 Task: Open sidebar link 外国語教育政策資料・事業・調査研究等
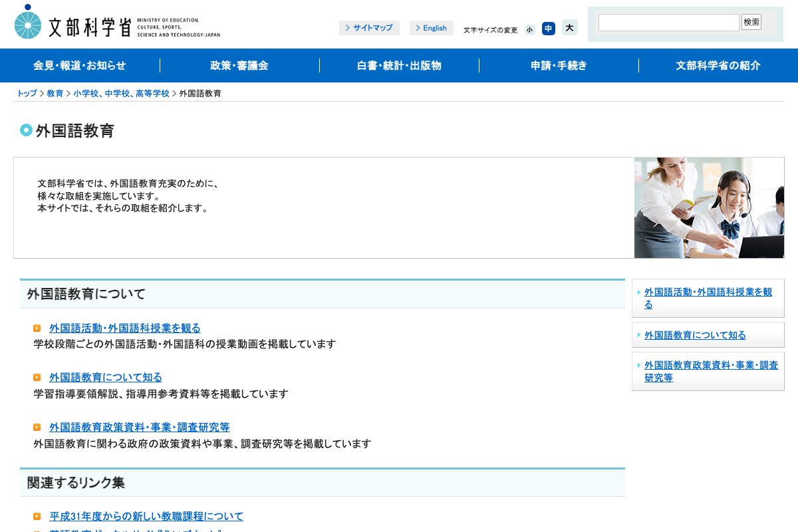click(x=708, y=371)
